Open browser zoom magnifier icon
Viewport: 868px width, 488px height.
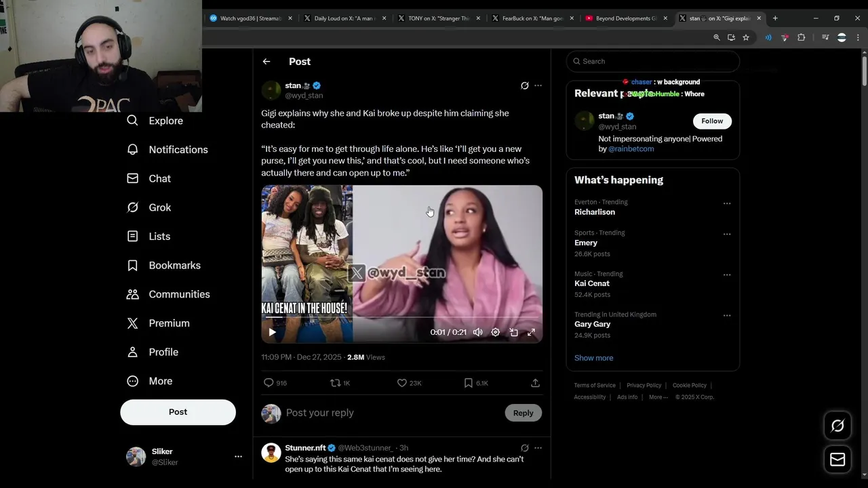pos(717,38)
